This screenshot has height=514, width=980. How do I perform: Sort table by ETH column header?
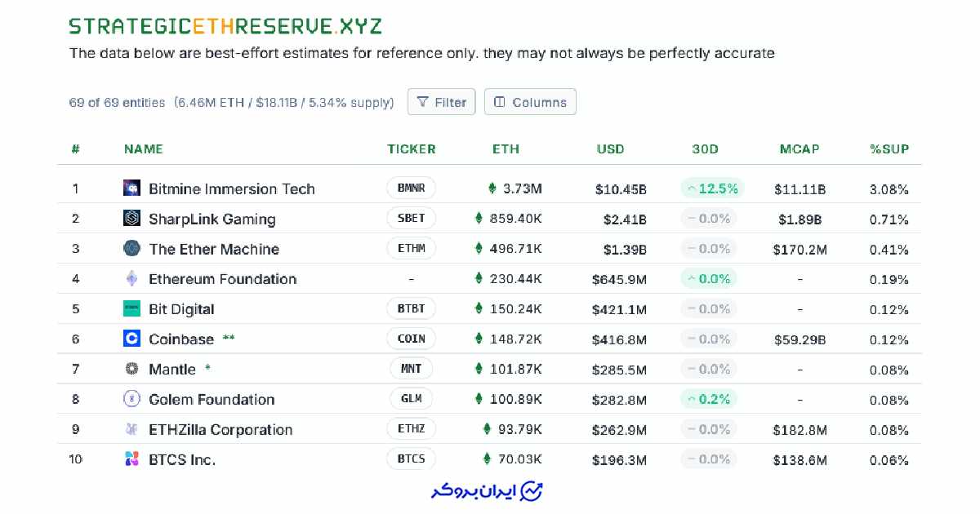(506, 149)
